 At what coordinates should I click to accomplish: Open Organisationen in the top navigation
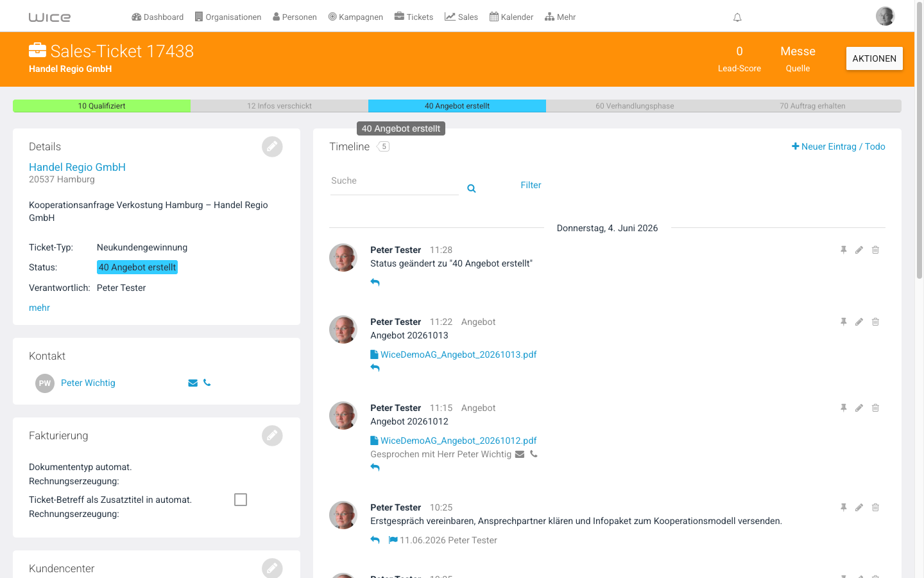(228, 17)
